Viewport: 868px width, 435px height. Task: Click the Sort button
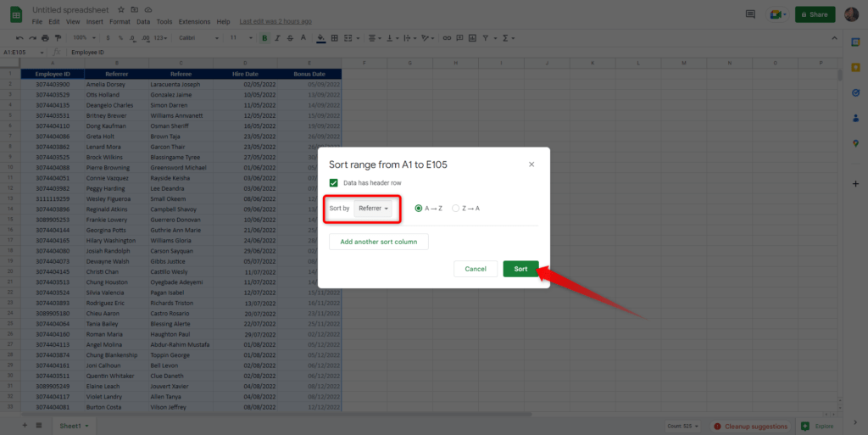[x=521, y=269]
